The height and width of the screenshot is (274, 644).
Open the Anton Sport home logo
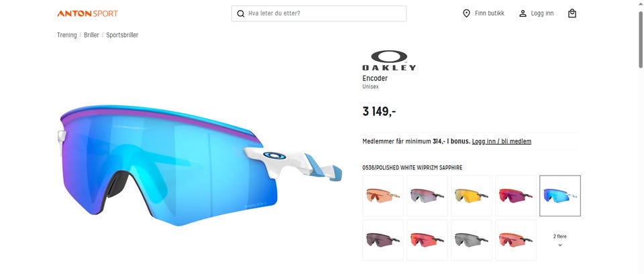coord(87,13)
